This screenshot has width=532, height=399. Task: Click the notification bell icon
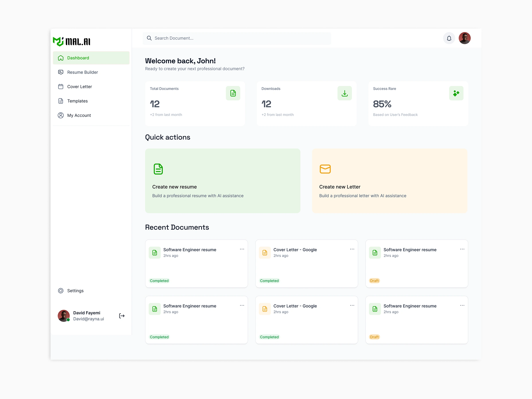(449, 38)
